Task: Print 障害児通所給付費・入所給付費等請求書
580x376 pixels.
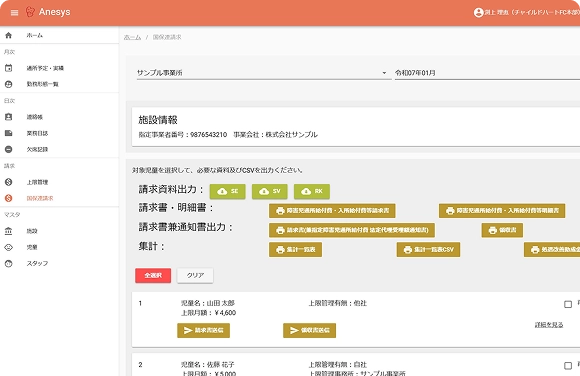Action: 332,211
